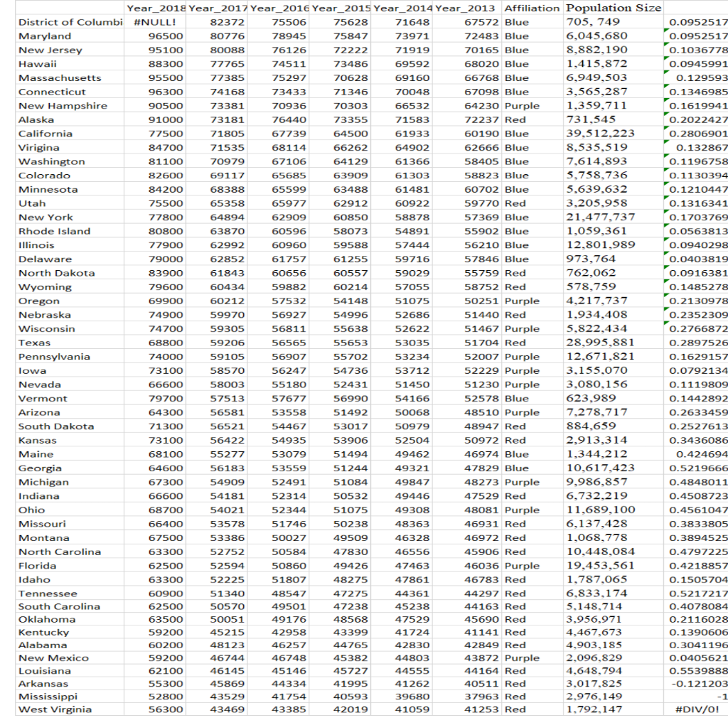
Task: Click Pennsylvania's 2018 value 74000
Action: pos(155,356)
